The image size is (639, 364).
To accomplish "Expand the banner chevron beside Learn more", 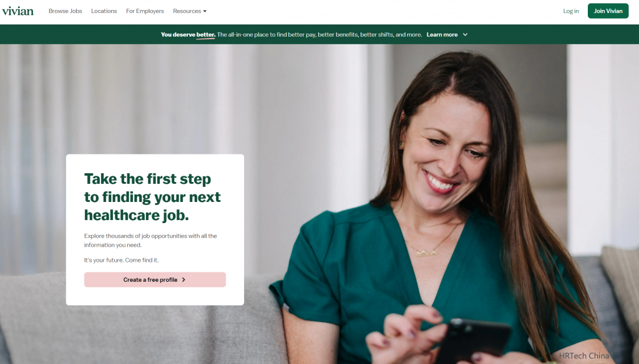I will coord(465,35).
